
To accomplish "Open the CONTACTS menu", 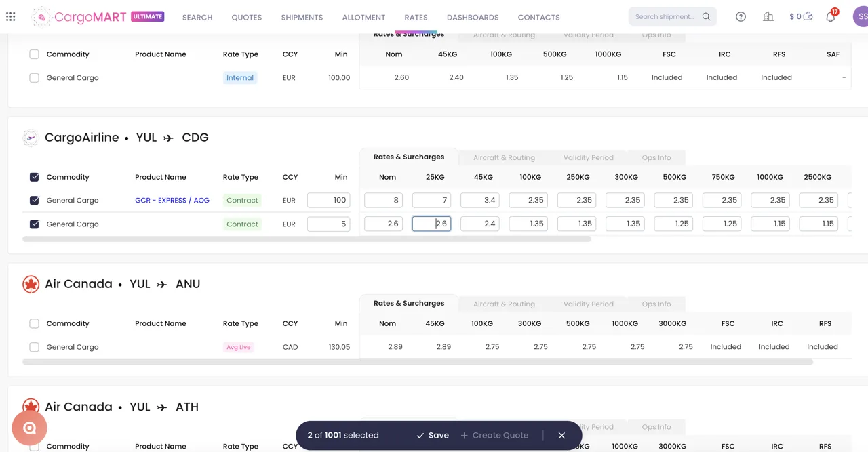I will 539,17.
